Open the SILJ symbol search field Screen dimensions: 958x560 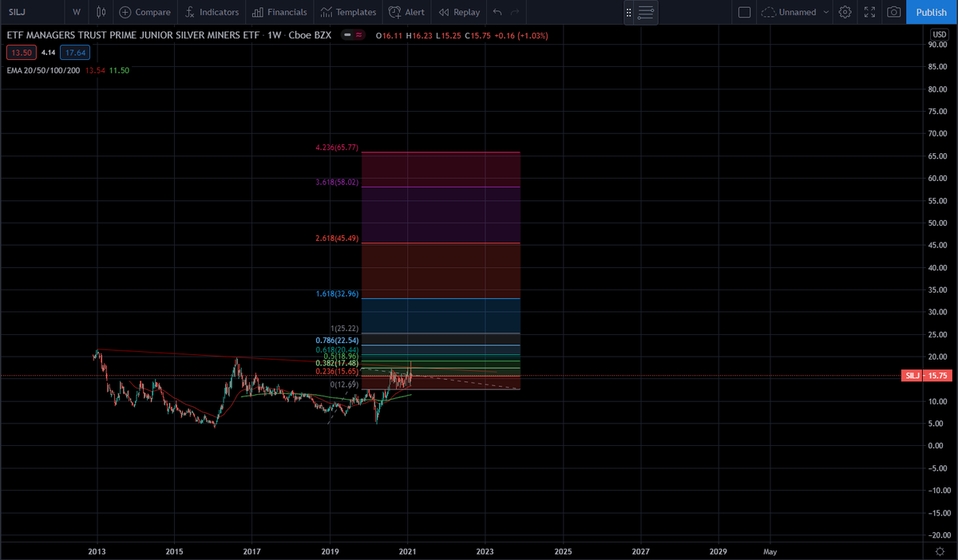[x=32, y=12]
